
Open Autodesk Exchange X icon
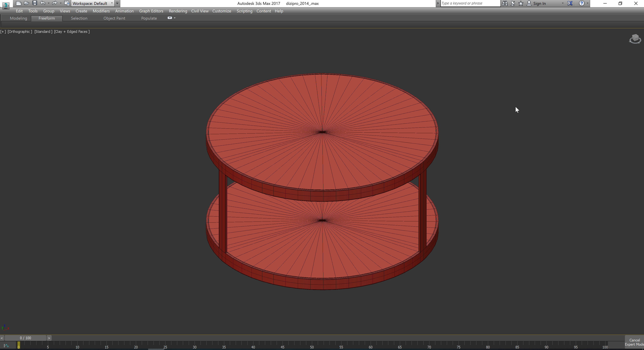(570, 3)
